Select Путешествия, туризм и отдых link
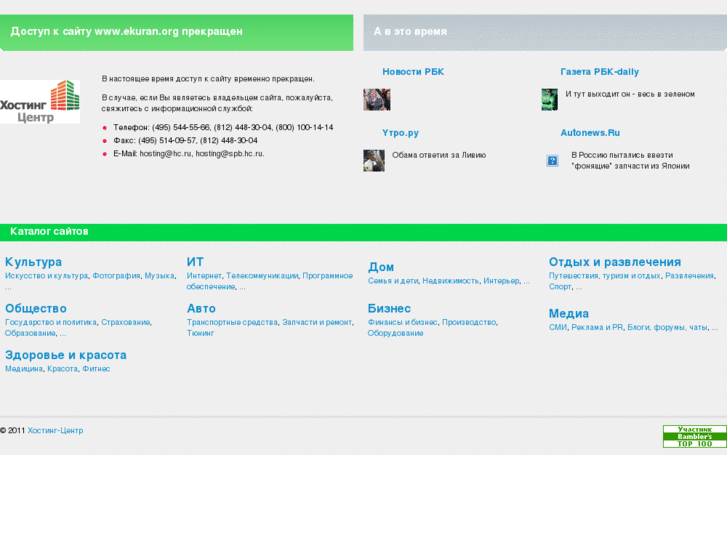Screen dimensions: 727x545 click(x=605, y=276)
